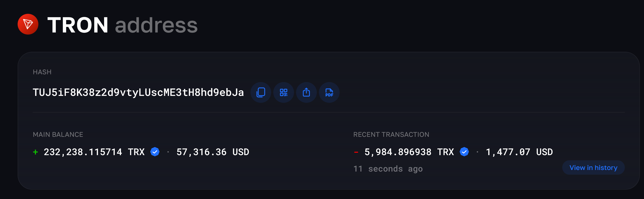
Task: Click the red minus sign by transaction
Action: click(x=356, y=152)
